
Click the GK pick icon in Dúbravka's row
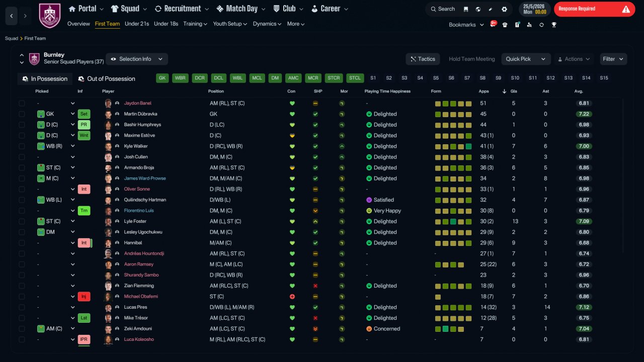(x=41, y=114)
